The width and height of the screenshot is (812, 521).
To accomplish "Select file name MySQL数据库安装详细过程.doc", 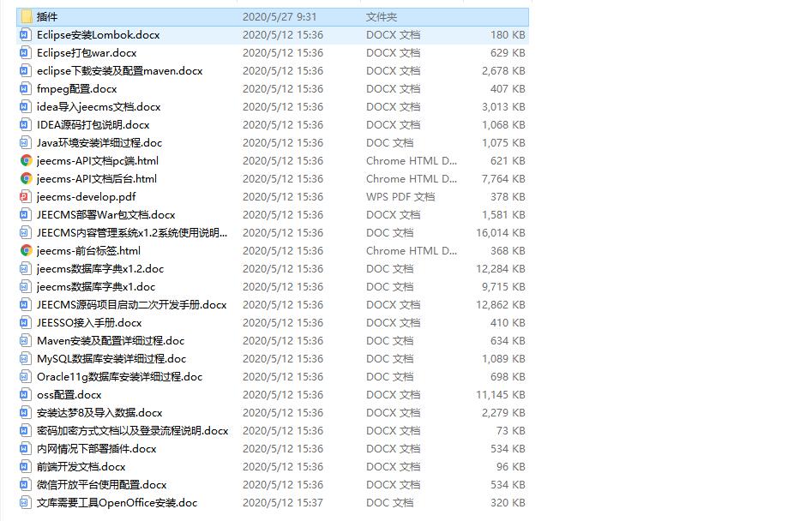I will point(111,359).
